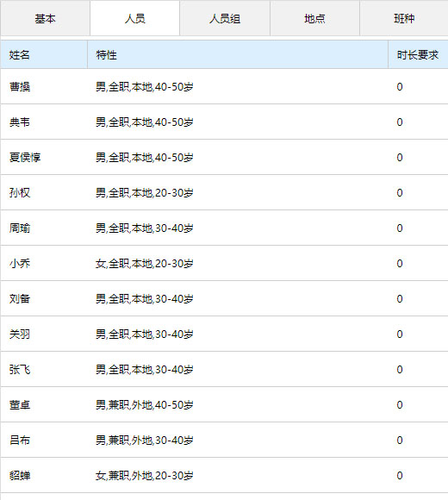Screen dimensions: 448x500
Task: Go to the 地点 tab
Action: click(314, 18)
